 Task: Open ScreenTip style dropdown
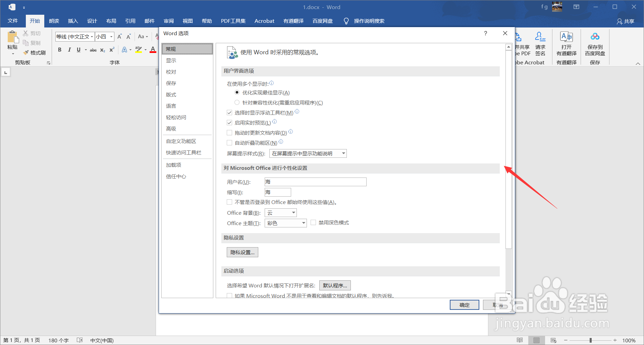[308, 153]
